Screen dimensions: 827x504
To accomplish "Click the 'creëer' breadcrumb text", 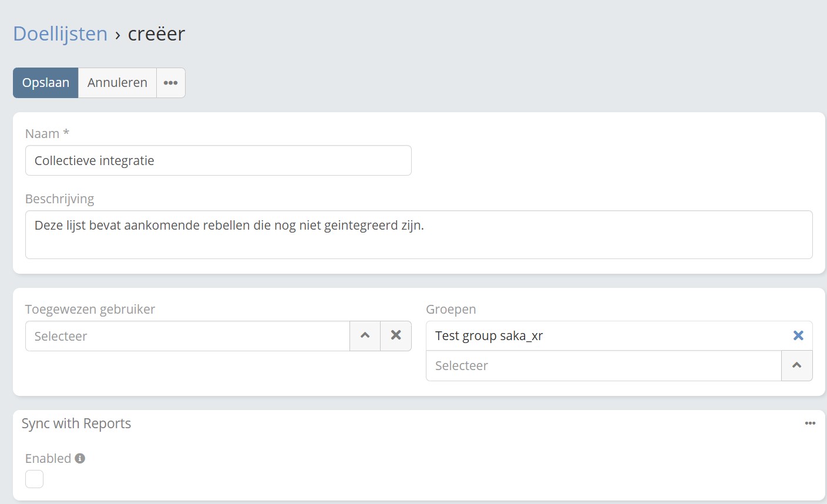I will tap(156, 33).
